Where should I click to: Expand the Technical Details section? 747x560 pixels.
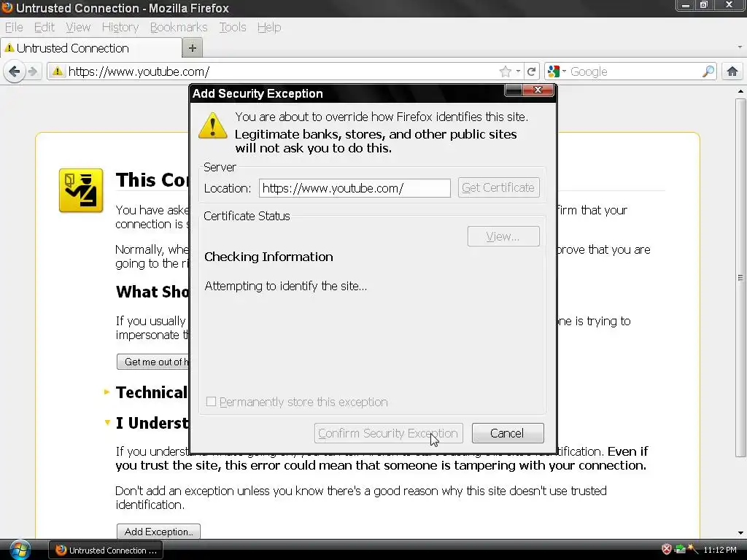click(107, 392)
